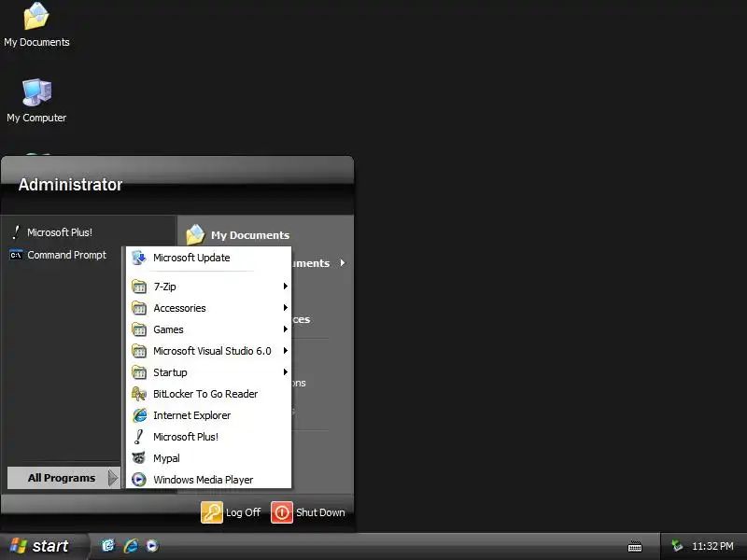The height and width of the screenshot is (560, 747).
Task: Expand the Microsoft Visual Studio 6.0 arrow
Action: tap(285, 351)
